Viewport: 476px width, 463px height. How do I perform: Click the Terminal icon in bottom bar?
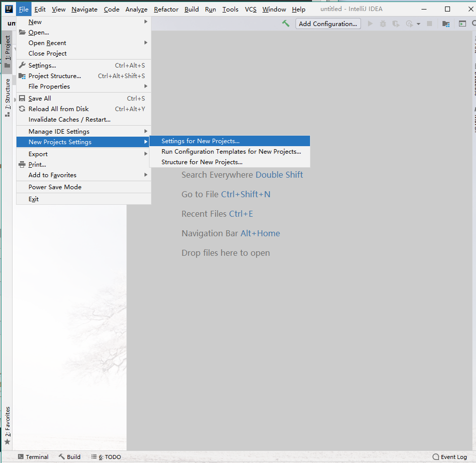pyautogui.click(x=20, y=456)
